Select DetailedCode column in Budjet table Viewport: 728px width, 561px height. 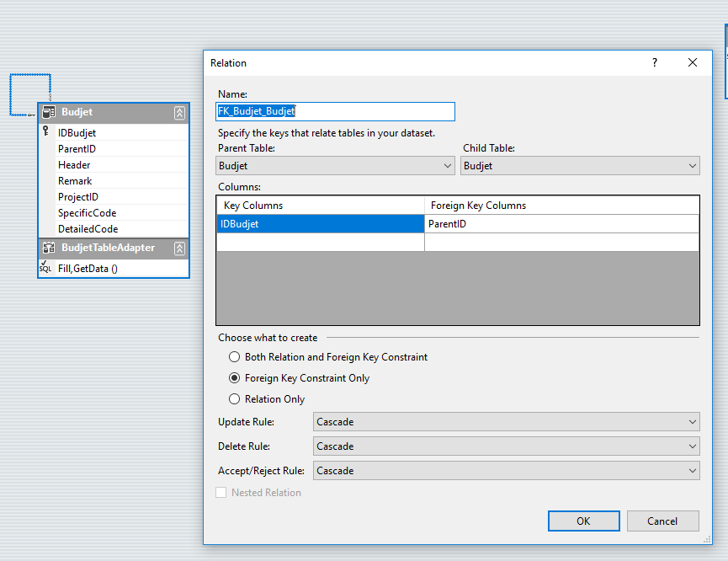pos(114,229)
